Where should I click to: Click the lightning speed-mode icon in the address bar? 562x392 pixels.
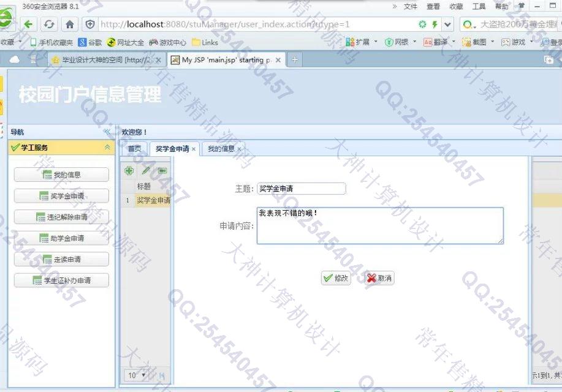click(435, 24)
